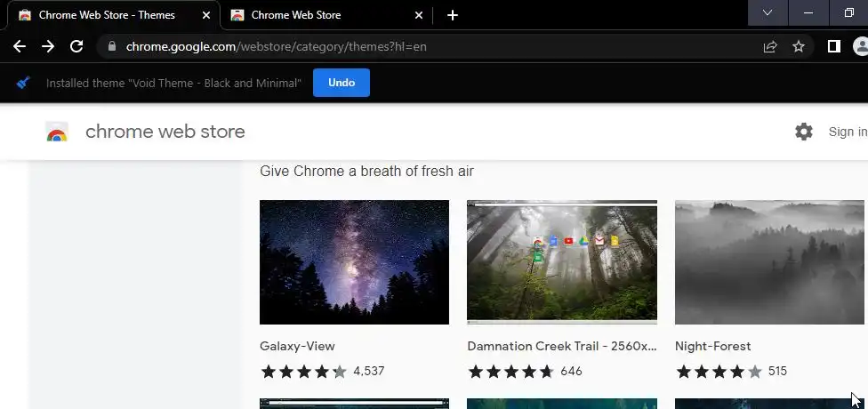Toggle the browser side panel icon
Image resolution: width=868 pixels, height=409 pixels.
coord(833,46)
